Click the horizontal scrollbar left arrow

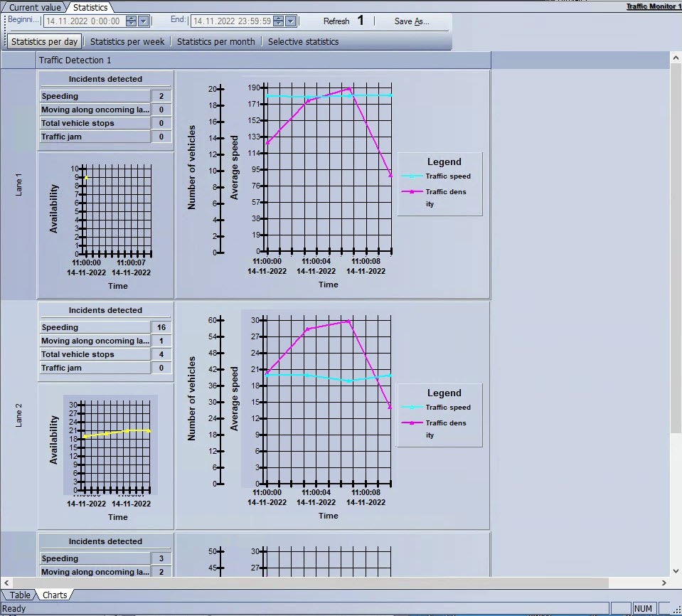coord(6,583)
